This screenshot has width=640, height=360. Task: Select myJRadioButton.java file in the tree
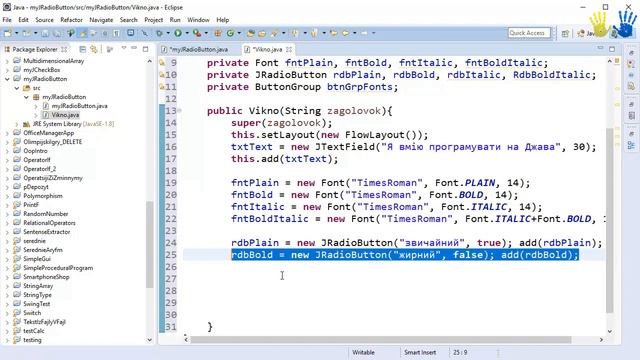pyautogui.click(x=79, y=106)
